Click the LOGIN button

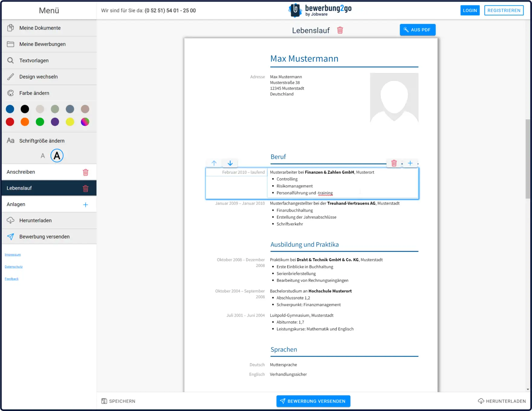tap(470, 10)
